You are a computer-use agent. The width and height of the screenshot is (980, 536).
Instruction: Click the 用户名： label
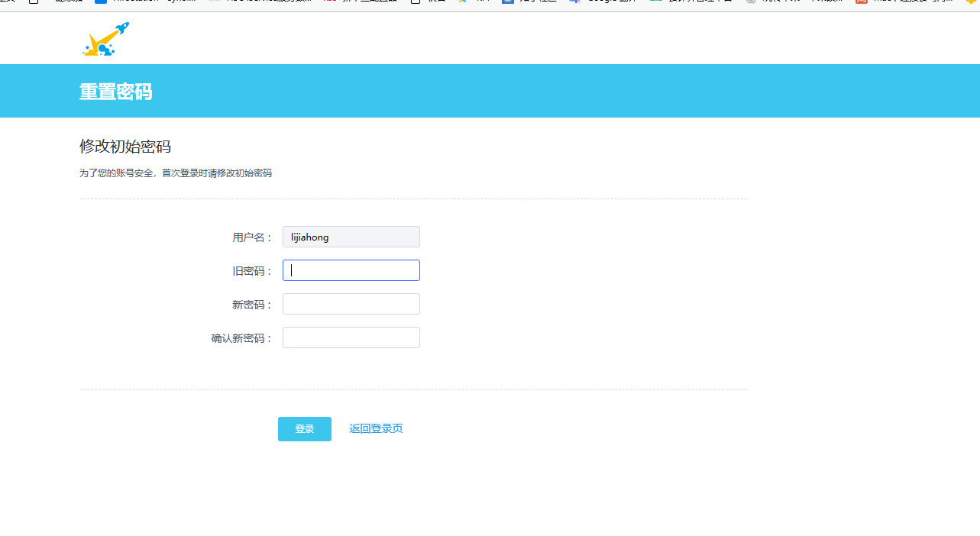(x=253, y=237)
